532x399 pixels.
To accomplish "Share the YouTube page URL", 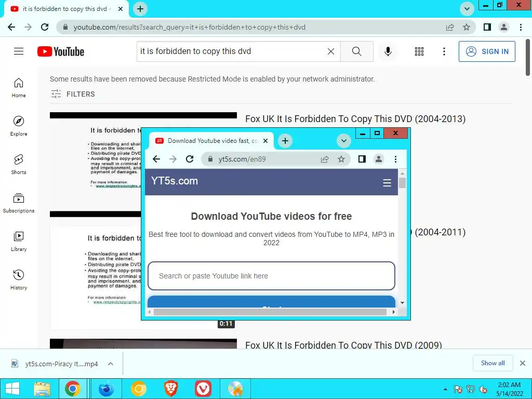I will 450,27.
